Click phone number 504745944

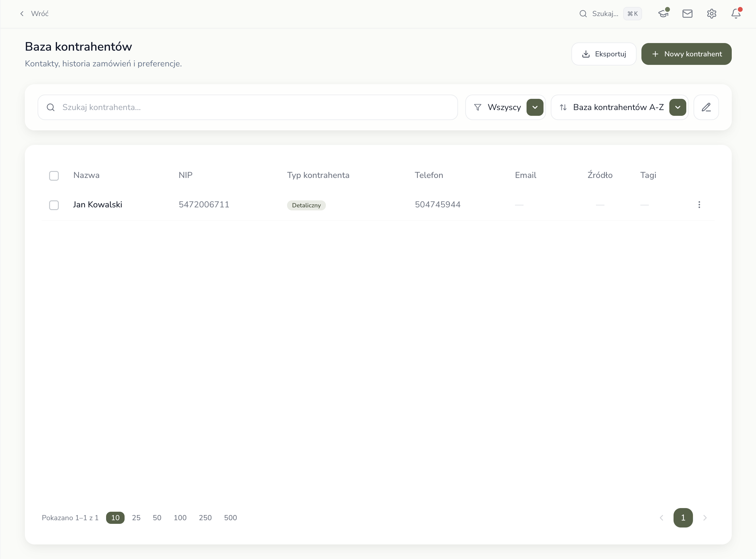pos(437,204)
